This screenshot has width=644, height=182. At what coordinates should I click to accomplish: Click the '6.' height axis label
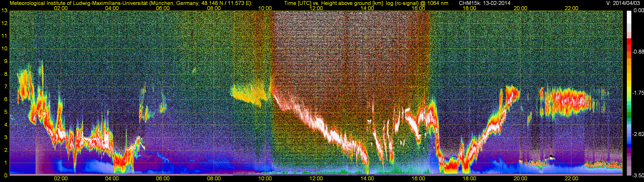click(6, 100)
